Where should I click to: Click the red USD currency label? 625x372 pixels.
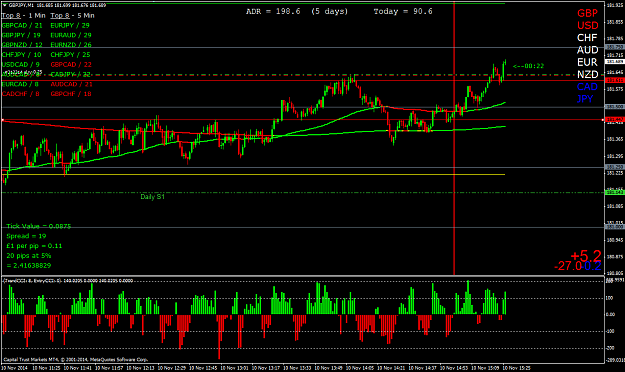point(588,26)
